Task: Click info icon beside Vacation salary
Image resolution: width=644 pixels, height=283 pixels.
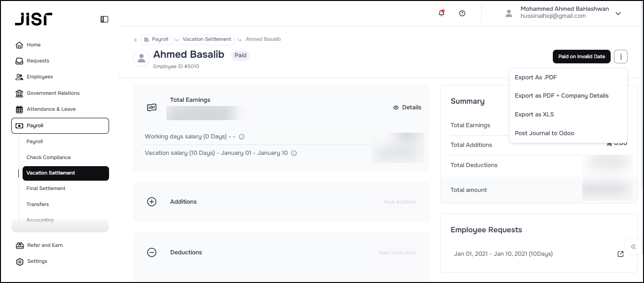Action: click(x=294, y=153)
